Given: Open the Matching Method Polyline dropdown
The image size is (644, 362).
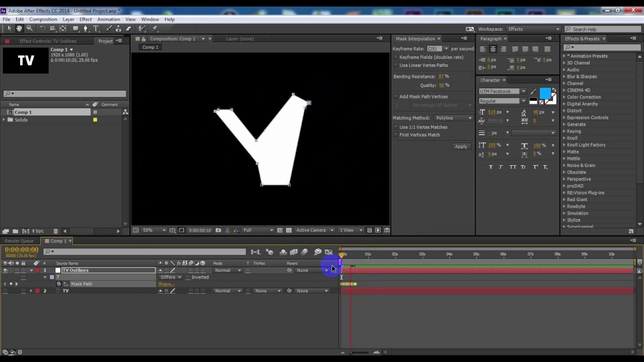Looking at the screenshot, I should click(454, 118).
